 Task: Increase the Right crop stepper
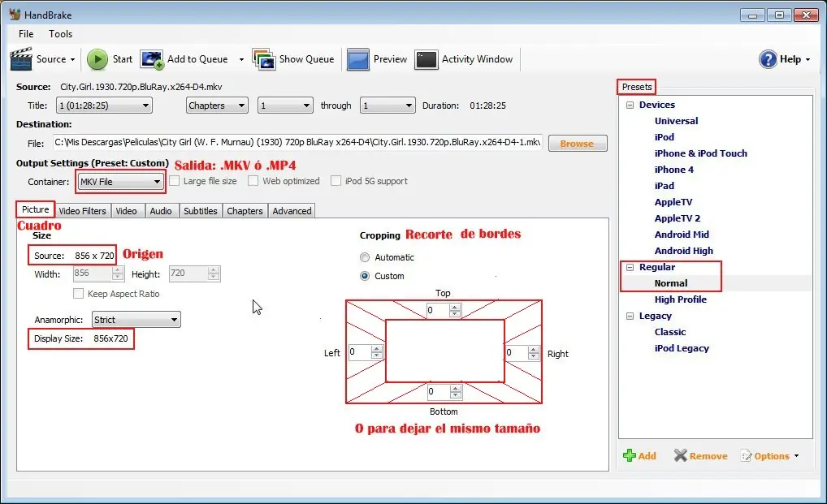tap(534, 350)
